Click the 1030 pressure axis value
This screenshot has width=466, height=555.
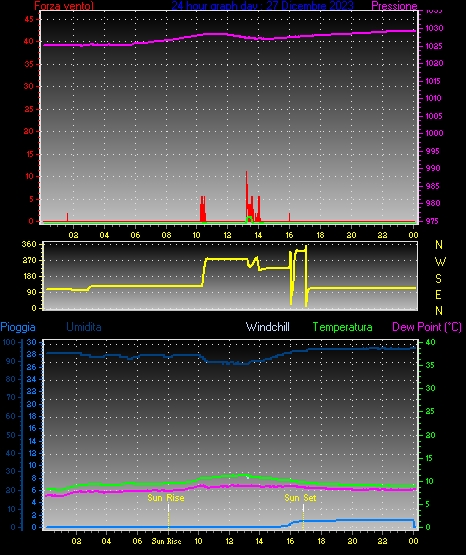tap(434, 28)
